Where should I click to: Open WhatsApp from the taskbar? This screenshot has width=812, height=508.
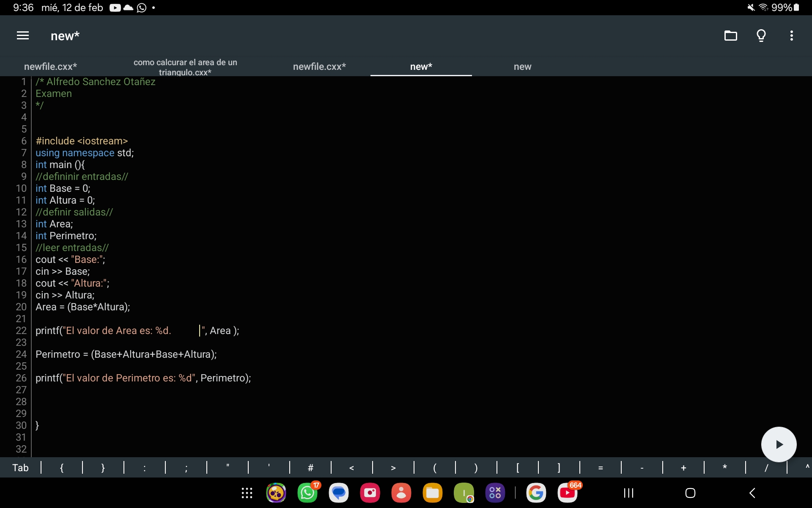pyautogui.click(x=307, y=493)
